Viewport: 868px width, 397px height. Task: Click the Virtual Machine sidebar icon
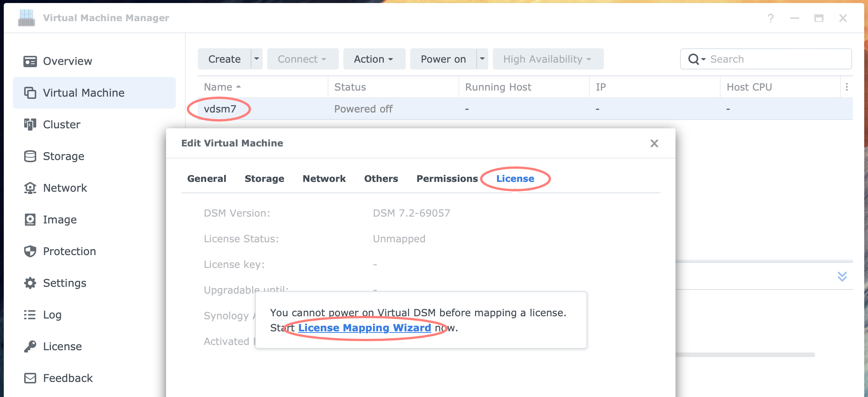tap(30, 93)
